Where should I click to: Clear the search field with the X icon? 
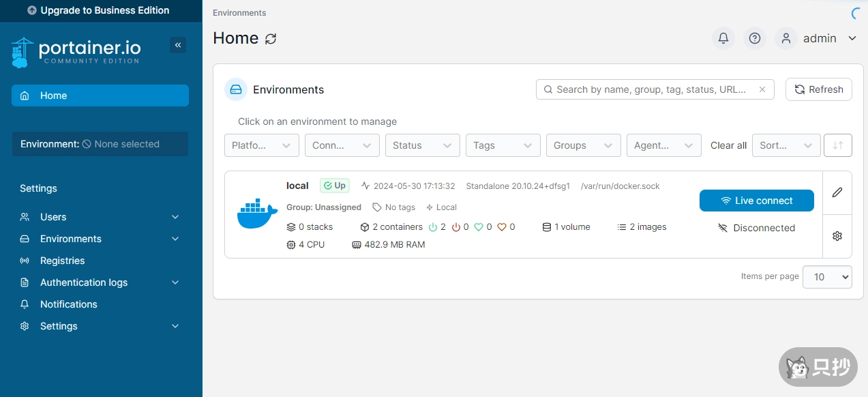pyautogui.click(x=762, y=89)
